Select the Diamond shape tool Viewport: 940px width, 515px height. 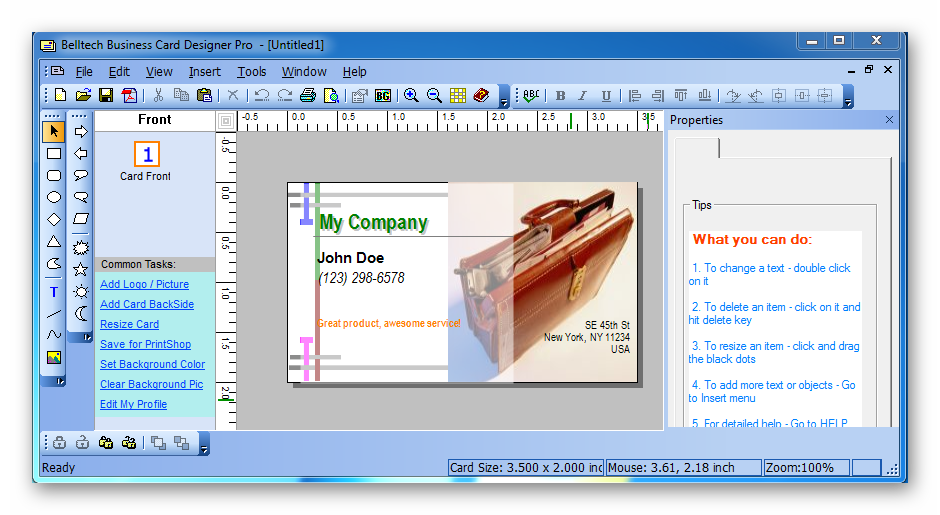54,219
